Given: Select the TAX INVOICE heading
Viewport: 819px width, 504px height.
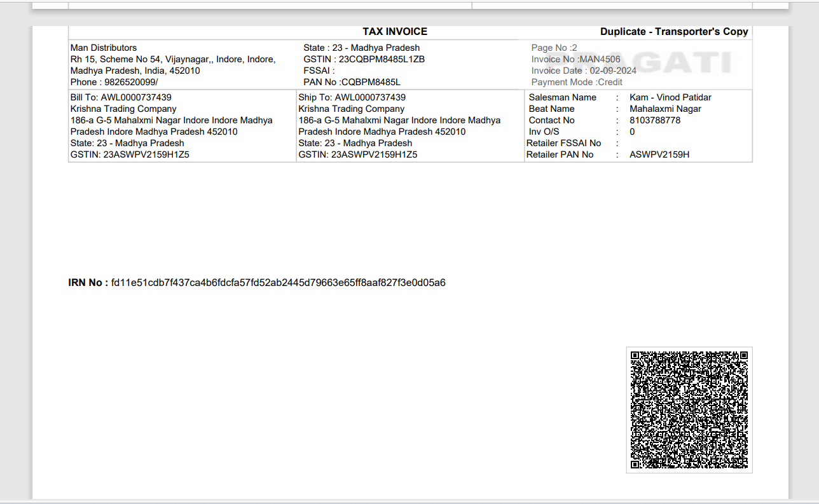Looking at the screenshot, I should point(395,32).
